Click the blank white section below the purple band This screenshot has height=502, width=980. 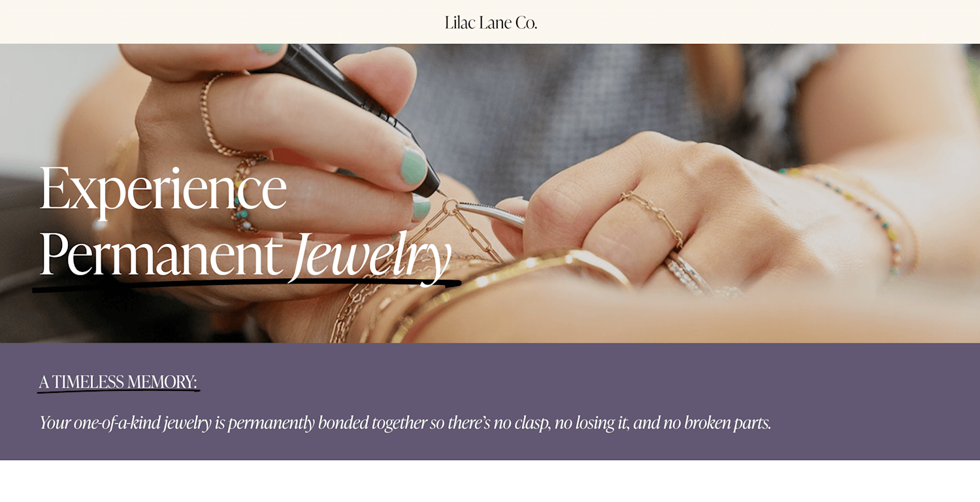[x=490, y=481]
